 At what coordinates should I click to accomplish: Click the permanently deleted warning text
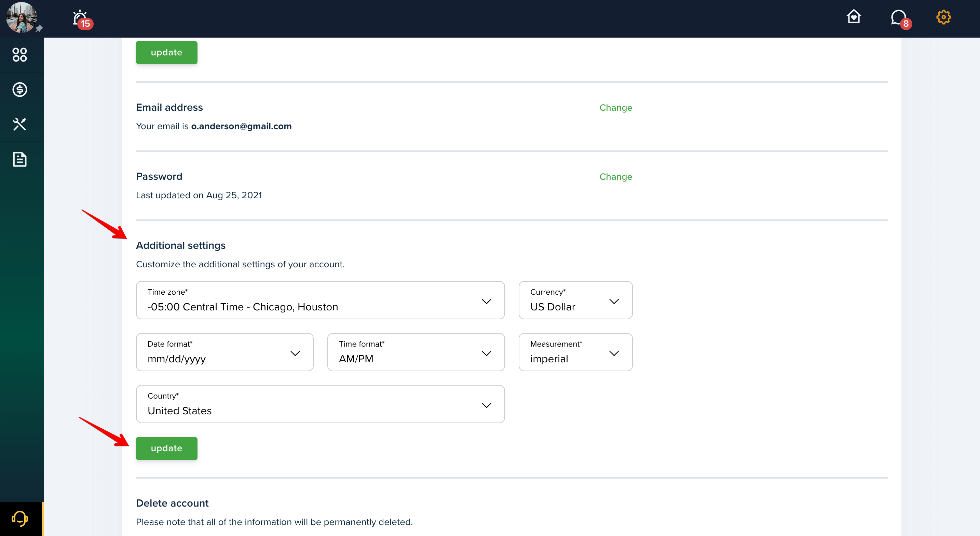(x=274, y=522)
